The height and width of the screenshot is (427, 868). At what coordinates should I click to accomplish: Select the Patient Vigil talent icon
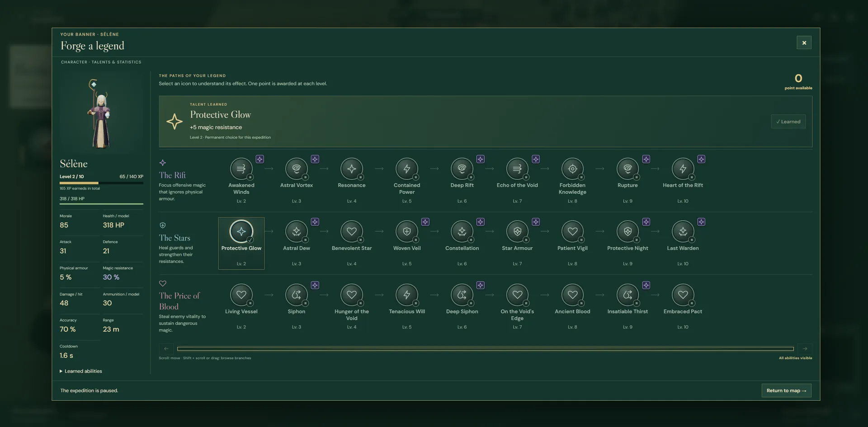(x=572, y=232)
